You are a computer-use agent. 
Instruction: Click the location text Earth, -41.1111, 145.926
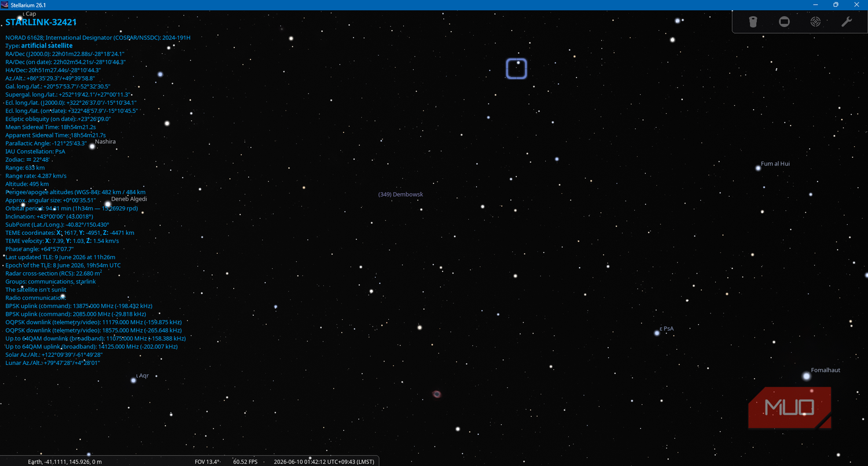click(x=65, y=462)
